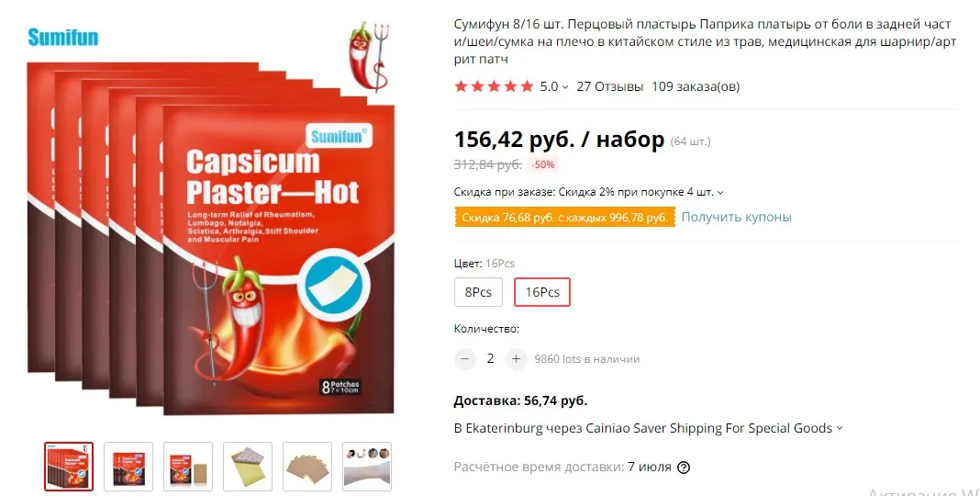Expand the order discount details dropdown
This screenshot has width=980, height=496.
point(720,193)
